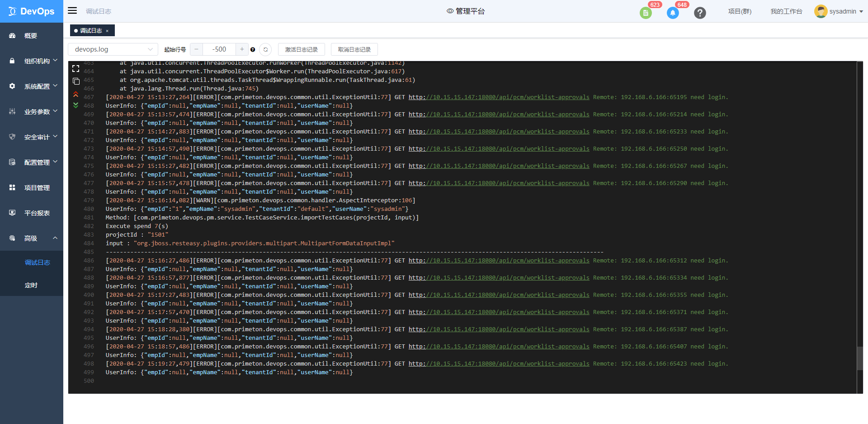
Task: Open the green task list icon with 623 badge
Action: 646,13
